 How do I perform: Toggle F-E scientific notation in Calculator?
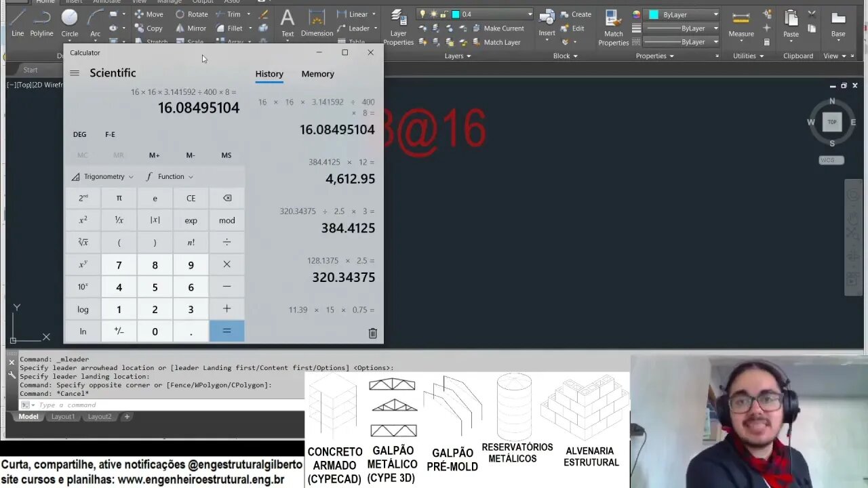110,134
